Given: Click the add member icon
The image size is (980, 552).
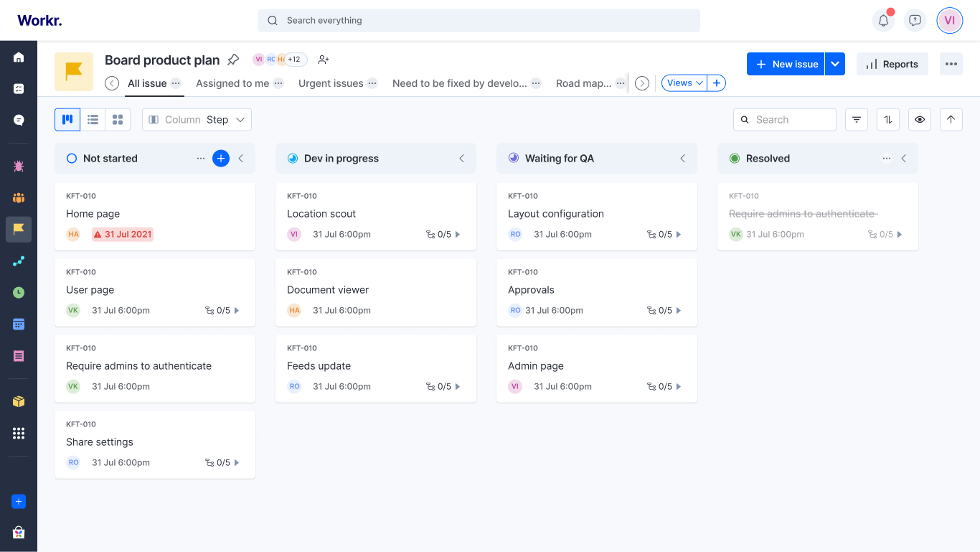Looking at the screenshot, I should coord(324,60).
